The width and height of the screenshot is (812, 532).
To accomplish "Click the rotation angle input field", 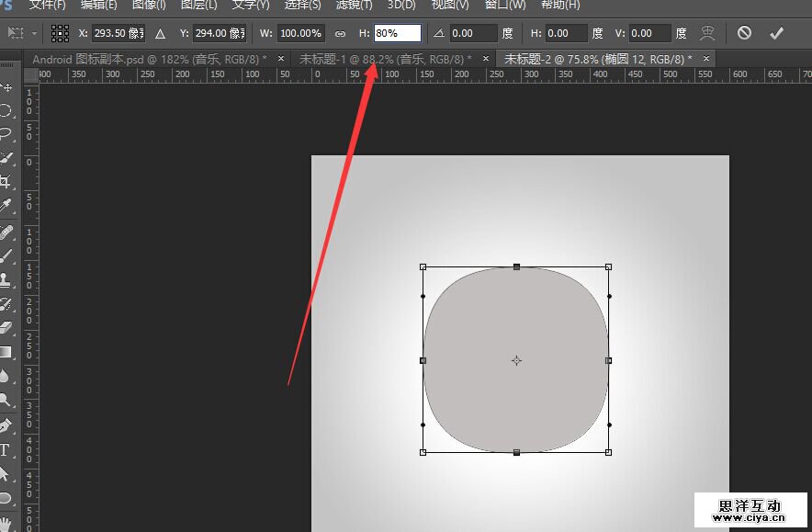I will [x=474, y=33].
